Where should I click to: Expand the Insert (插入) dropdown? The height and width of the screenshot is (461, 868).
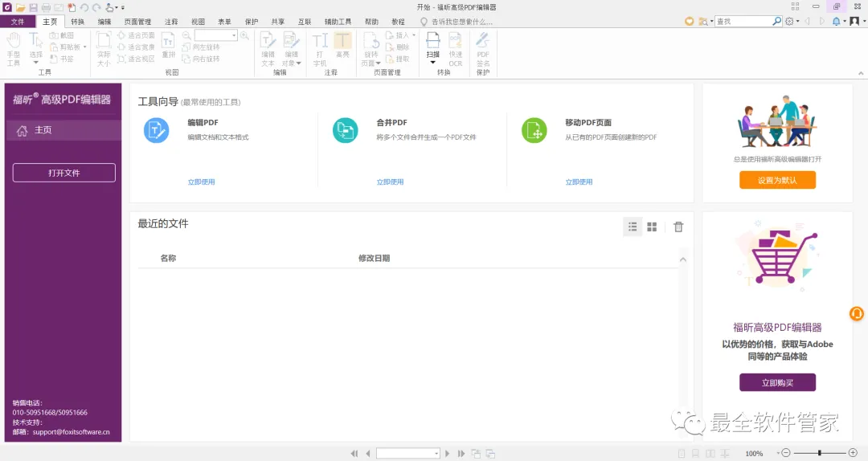[414, 35]
